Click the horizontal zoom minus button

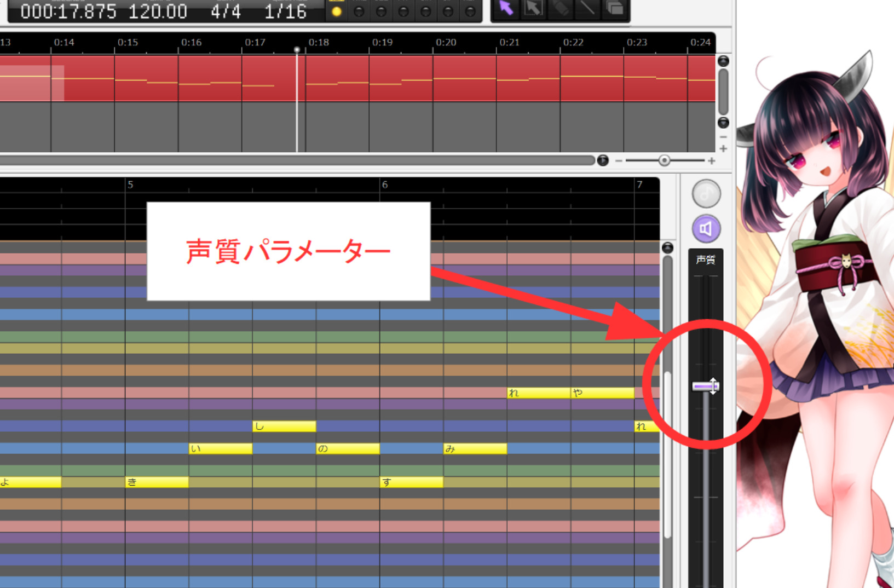[x=619, y=160]
